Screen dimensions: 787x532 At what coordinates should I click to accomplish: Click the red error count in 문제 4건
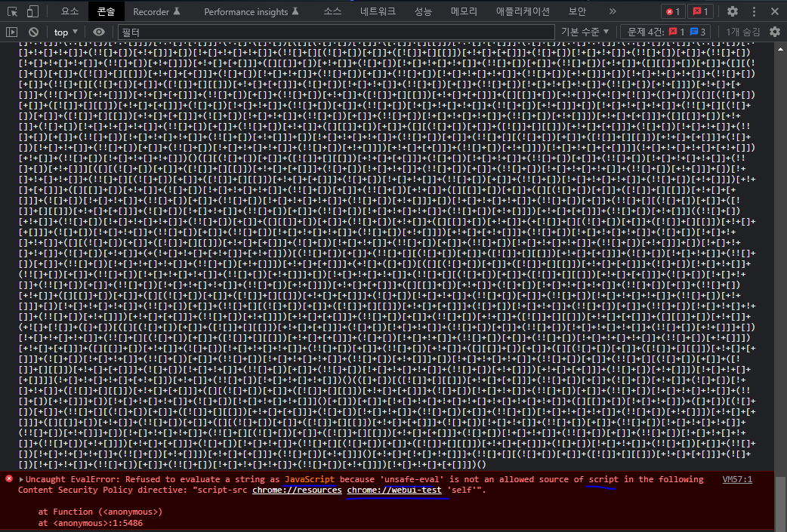tap(677, 32)
